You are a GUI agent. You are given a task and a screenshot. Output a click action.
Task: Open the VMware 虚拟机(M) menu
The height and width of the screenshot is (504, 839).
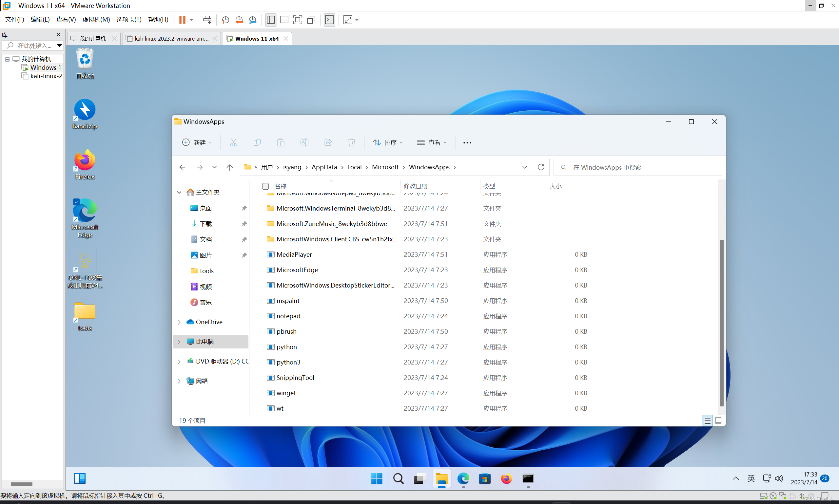96,20
